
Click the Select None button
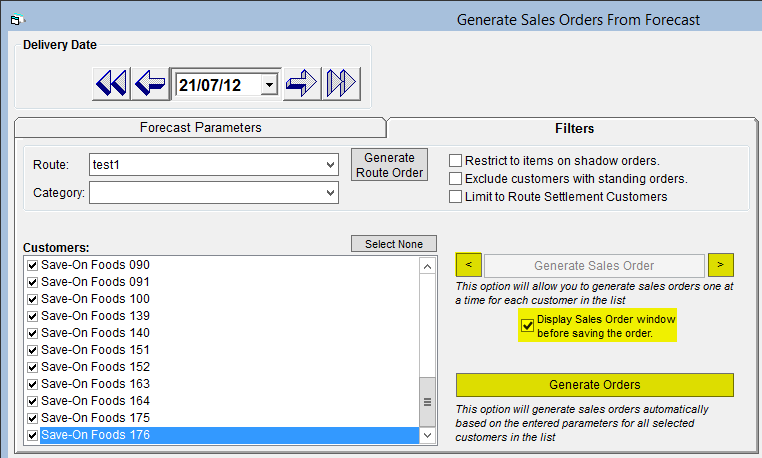tap(394, 244)
